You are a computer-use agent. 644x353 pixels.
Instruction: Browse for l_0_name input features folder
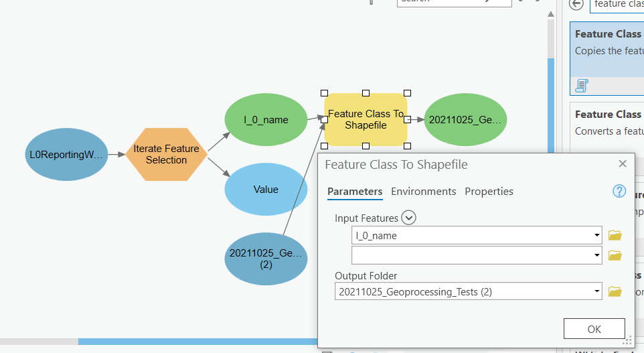click(x=615, y=235)
